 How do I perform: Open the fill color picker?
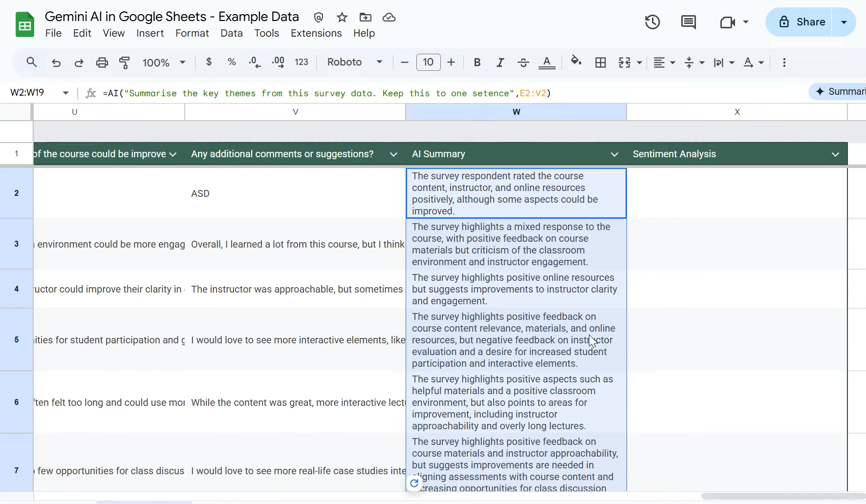click(576, 62)
